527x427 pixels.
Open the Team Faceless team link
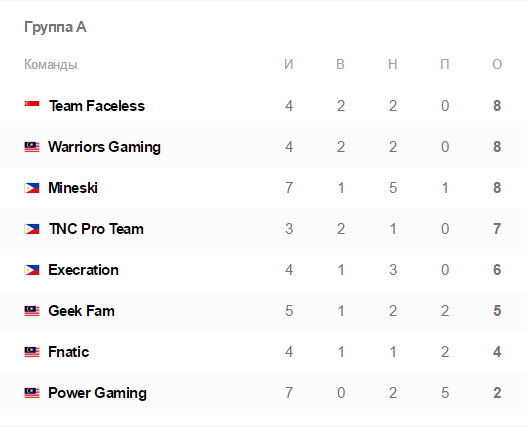click(x=97, y=106)
